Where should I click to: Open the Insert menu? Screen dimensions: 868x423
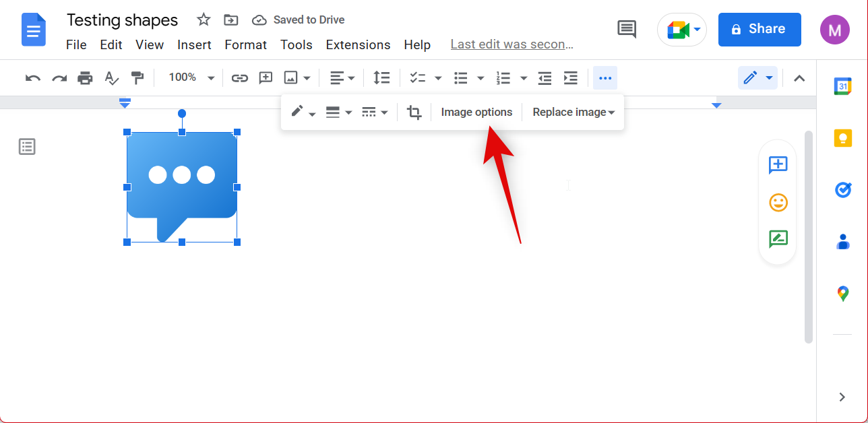(194, 45)
